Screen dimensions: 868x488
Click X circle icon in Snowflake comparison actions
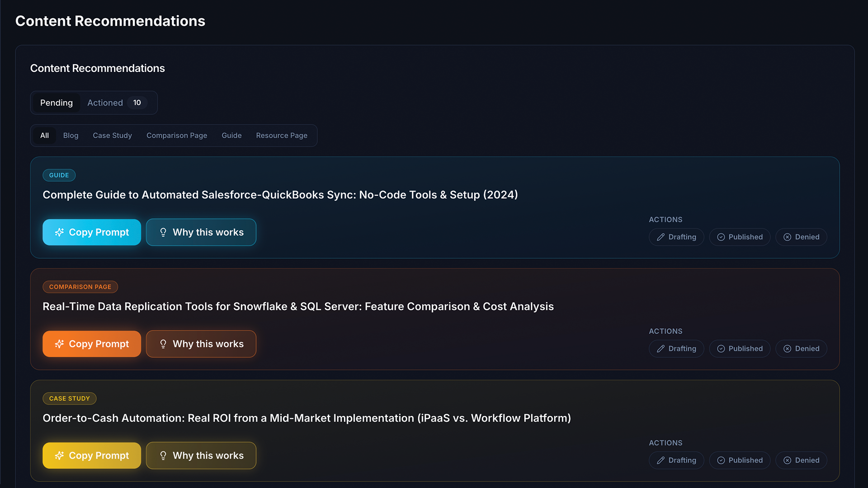(787, 348)
